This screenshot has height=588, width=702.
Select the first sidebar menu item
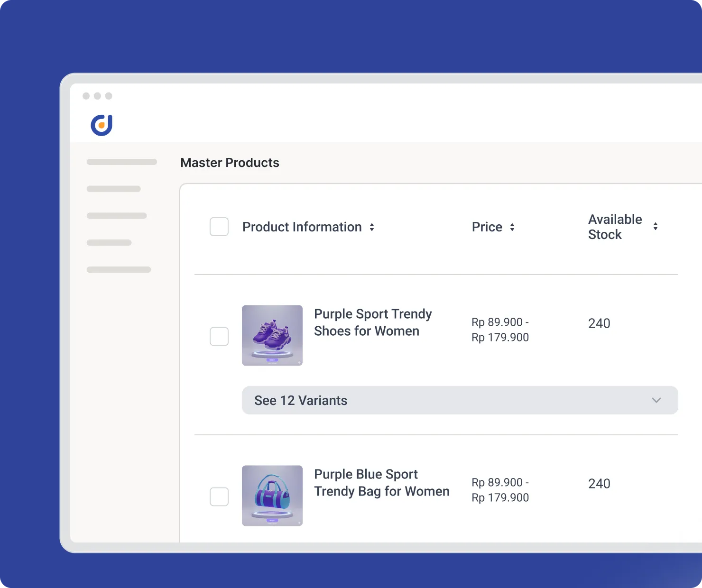tap(122, 162)
